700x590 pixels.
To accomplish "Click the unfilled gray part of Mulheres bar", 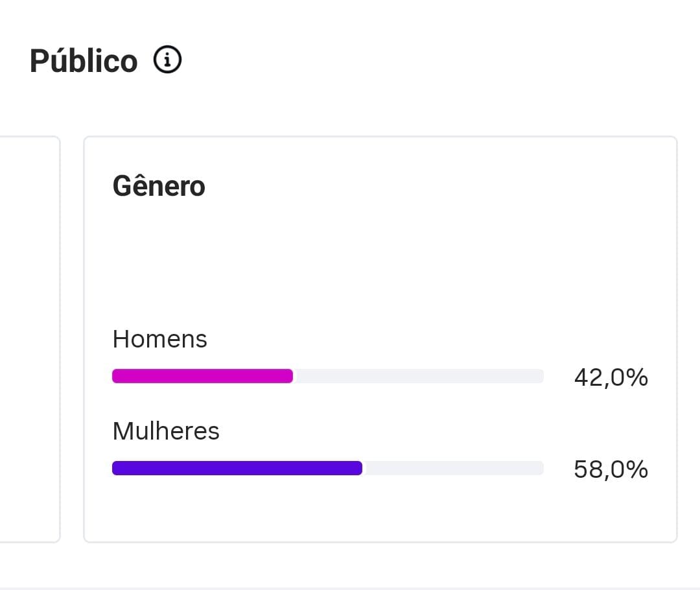I will [454, 468].
